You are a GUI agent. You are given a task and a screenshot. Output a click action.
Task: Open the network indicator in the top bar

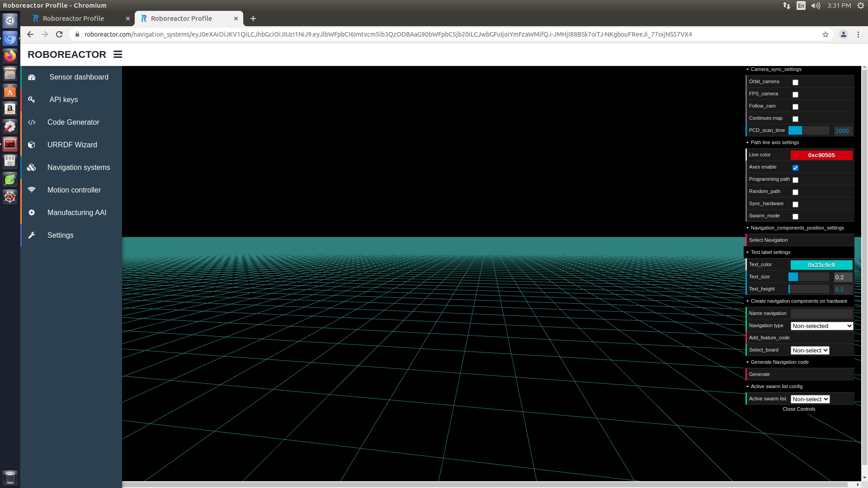pyautogui.click(x=787, y=5)
